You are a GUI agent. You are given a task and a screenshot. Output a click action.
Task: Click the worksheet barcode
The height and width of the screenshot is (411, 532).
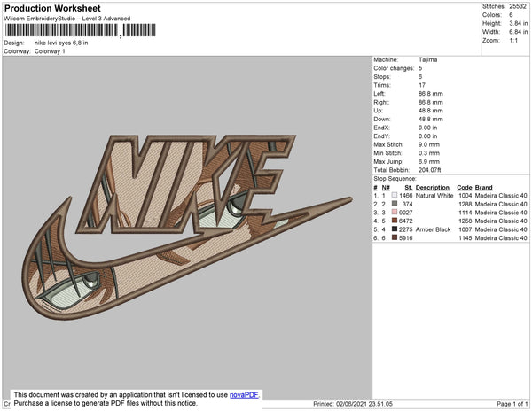click(x=81, y=30)
